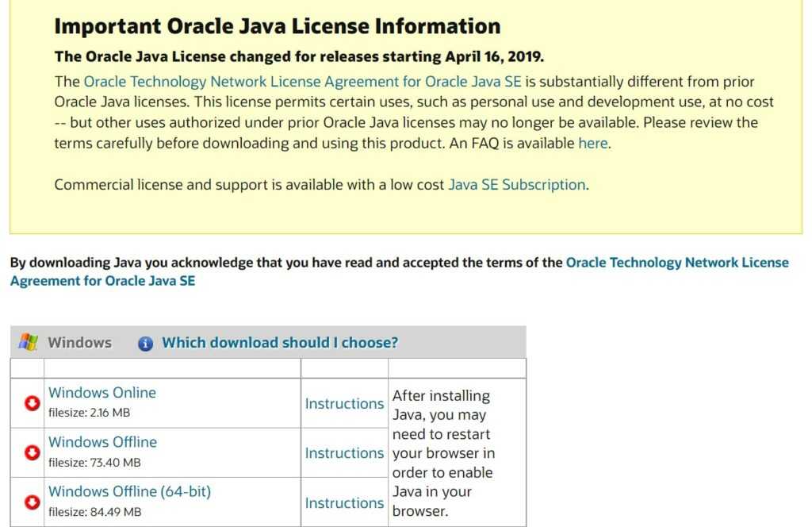Click the 'After installing Java' restart note
Screen dimensions: 812x527
pos(443,453)
